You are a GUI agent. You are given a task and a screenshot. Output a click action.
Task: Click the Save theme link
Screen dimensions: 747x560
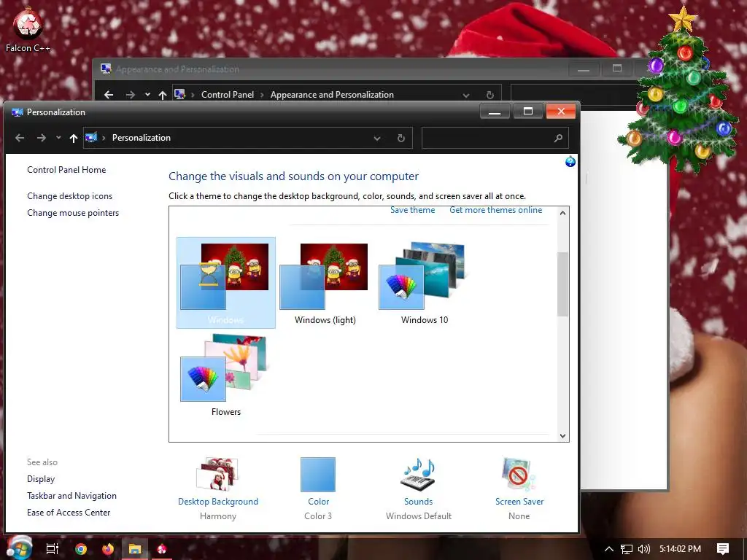(413, 210)
